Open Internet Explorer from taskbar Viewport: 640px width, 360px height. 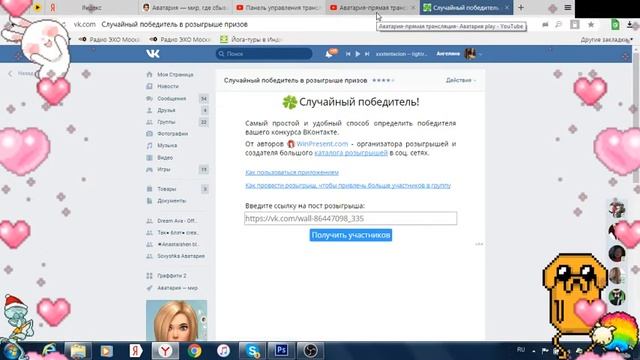[49, 351]
